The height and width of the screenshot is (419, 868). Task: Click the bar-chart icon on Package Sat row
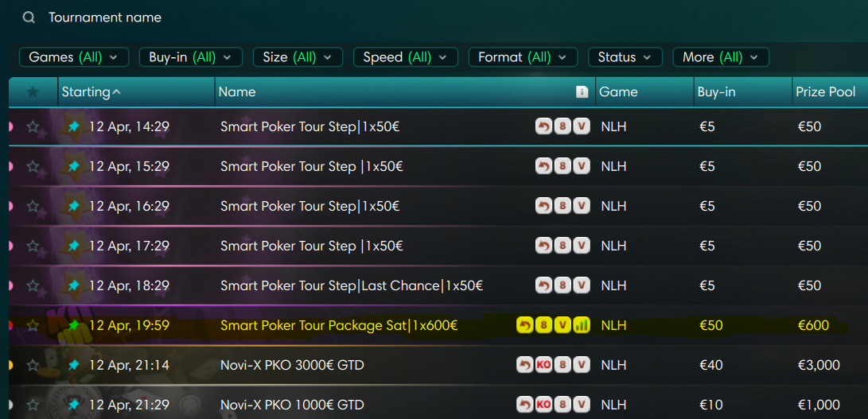582,325
